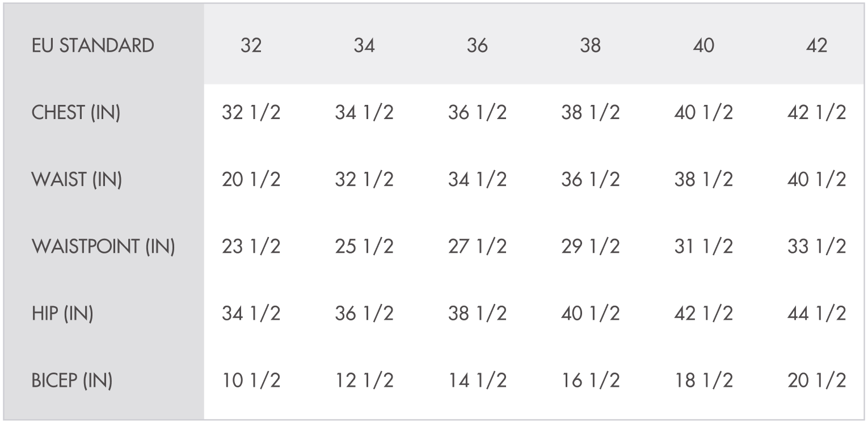Select the waist value 20 1/2

(x=251, y=180)
